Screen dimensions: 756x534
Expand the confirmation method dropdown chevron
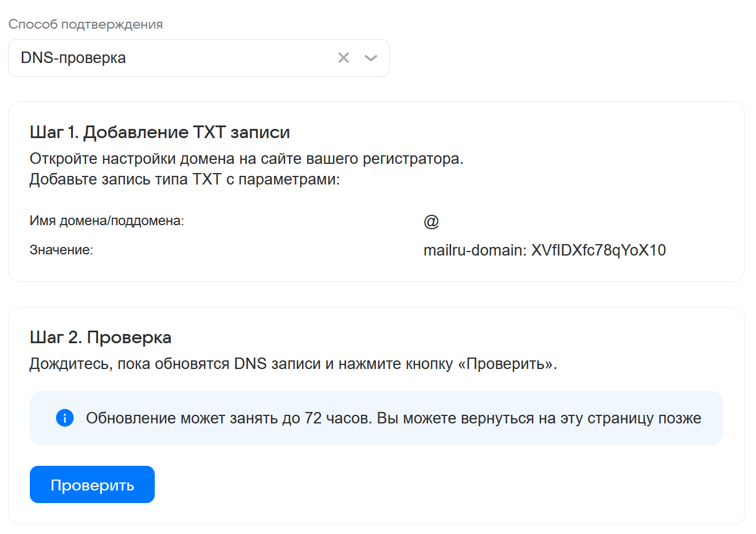[x=371, y=58]
